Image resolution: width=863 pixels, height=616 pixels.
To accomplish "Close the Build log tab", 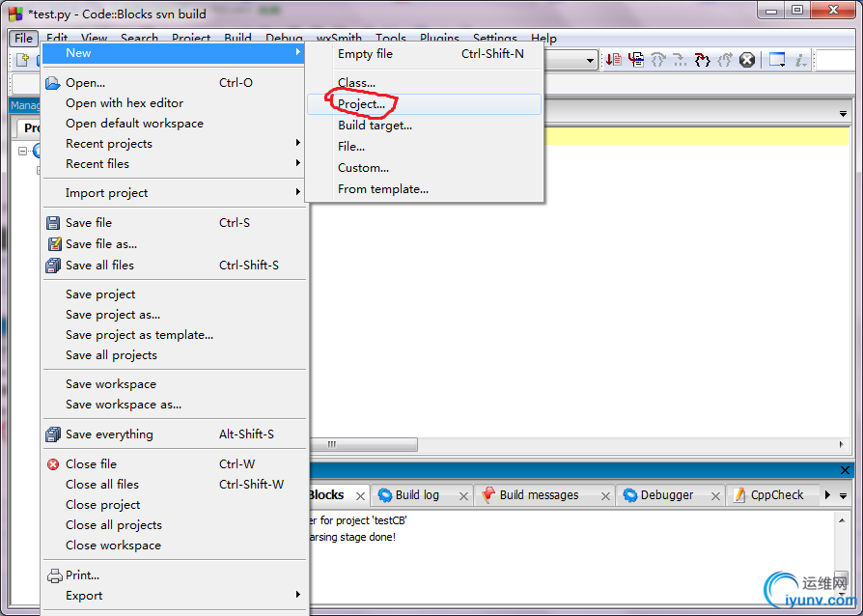I will coord(463,496).
